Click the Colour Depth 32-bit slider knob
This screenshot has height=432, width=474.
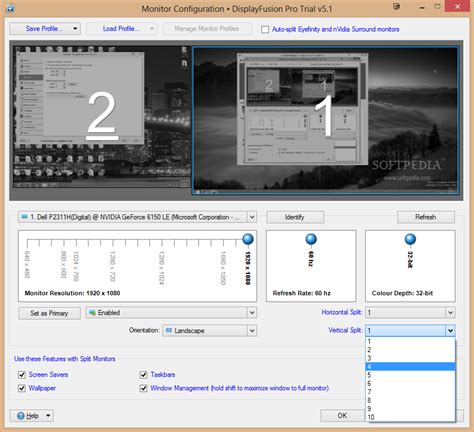tap(410, 239)
